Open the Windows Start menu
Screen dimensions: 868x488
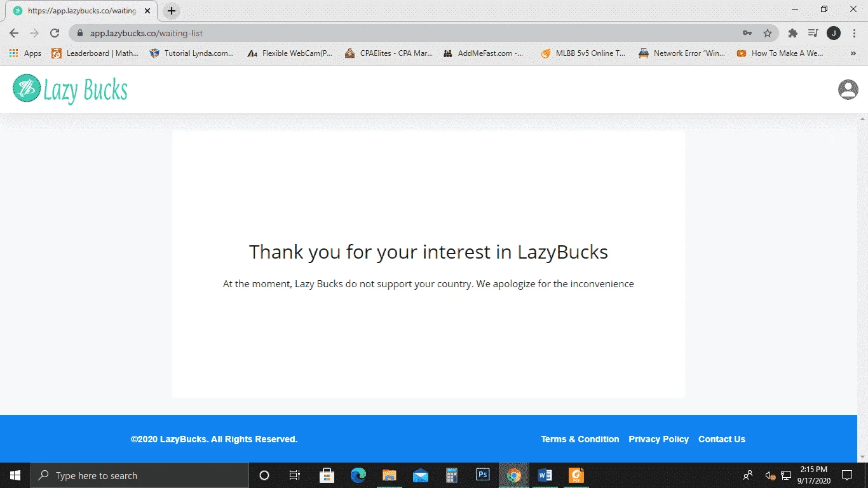[x=15, y=475]
